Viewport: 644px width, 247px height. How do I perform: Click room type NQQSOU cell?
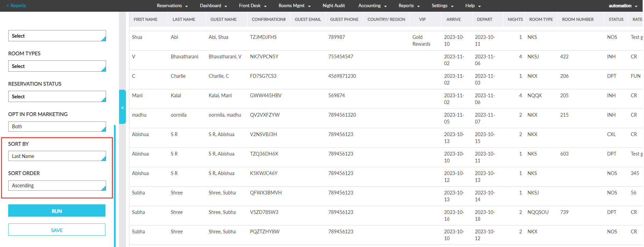tap(538, 212)
